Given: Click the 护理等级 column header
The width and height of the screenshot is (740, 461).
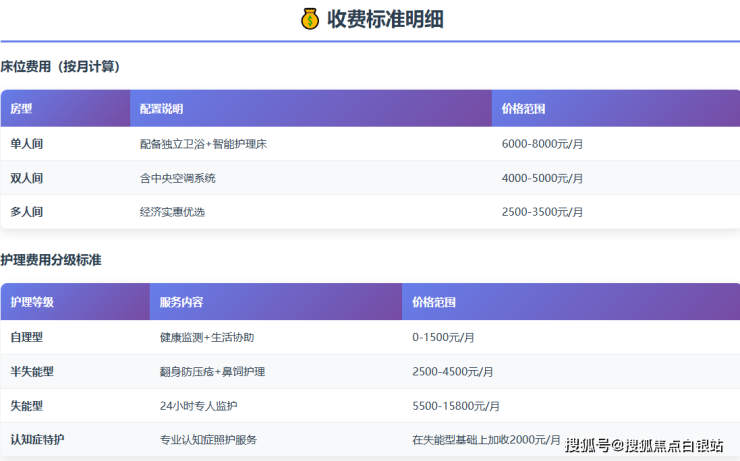Looking at the screenshot, I should 32,301.
